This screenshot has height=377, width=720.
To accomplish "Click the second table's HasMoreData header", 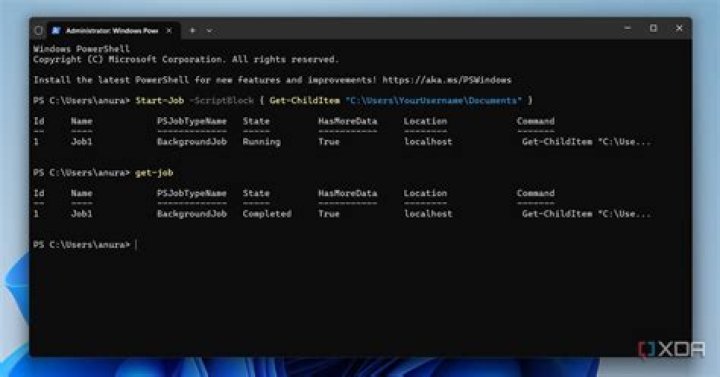I will click(348, 193).
